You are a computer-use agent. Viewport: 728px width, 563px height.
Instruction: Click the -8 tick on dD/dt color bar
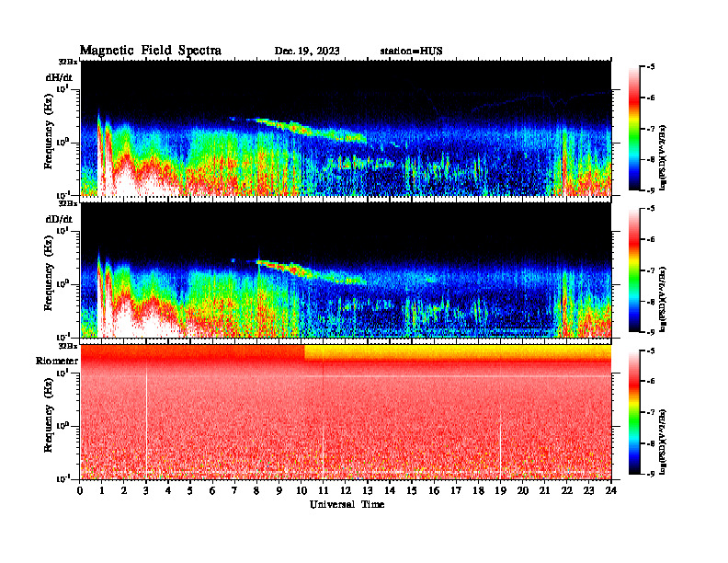point(651,302)
